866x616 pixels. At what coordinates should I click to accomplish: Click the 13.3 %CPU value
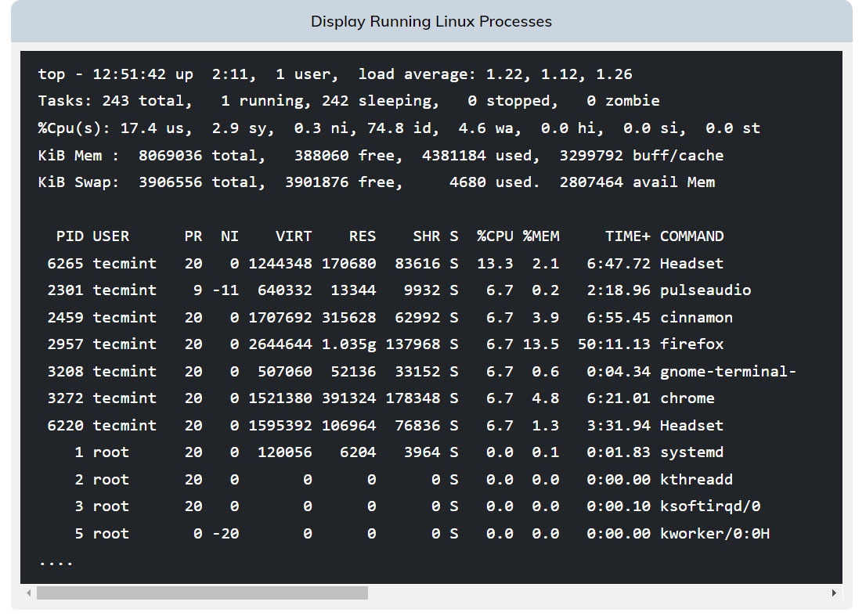click(x=496, y=263)
